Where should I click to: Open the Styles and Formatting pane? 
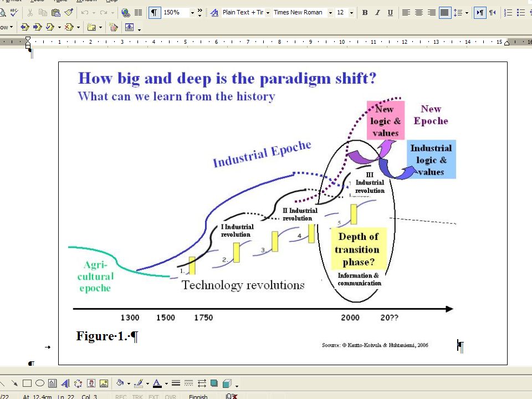coord(214,13)
